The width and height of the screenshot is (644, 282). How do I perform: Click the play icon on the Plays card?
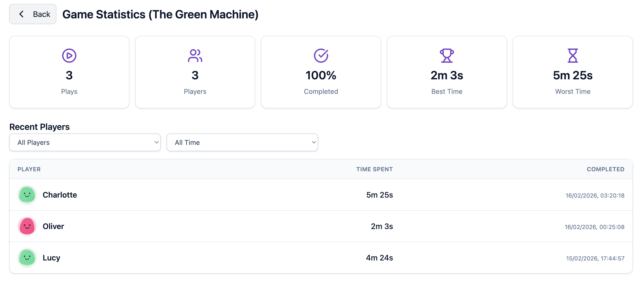coord(69,55)
